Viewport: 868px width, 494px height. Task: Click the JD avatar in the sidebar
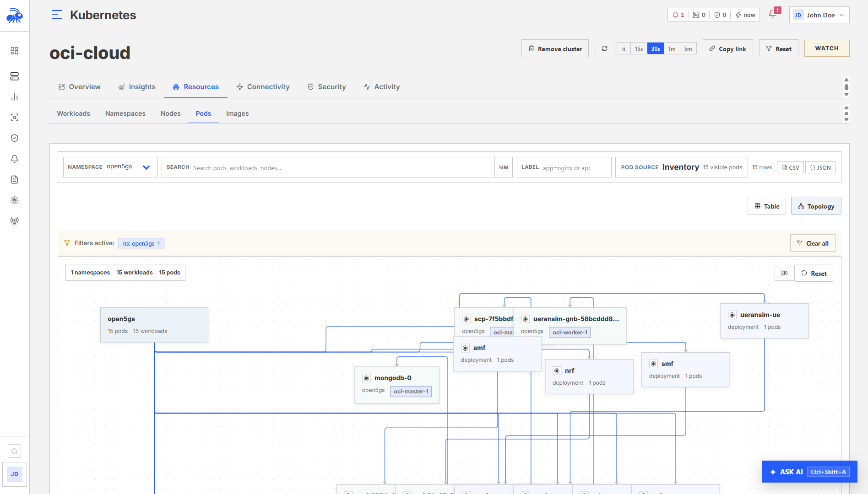pos(15,474)
